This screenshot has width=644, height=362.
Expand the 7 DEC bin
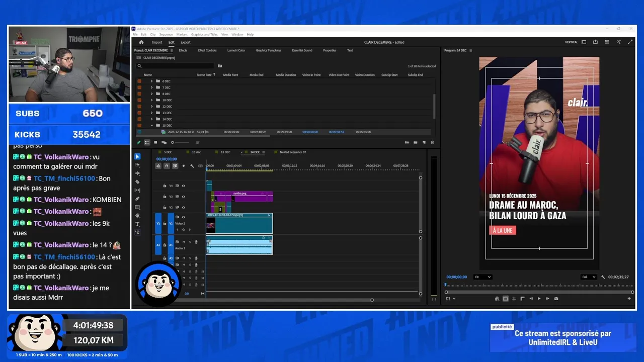click(x=151, y=87)
